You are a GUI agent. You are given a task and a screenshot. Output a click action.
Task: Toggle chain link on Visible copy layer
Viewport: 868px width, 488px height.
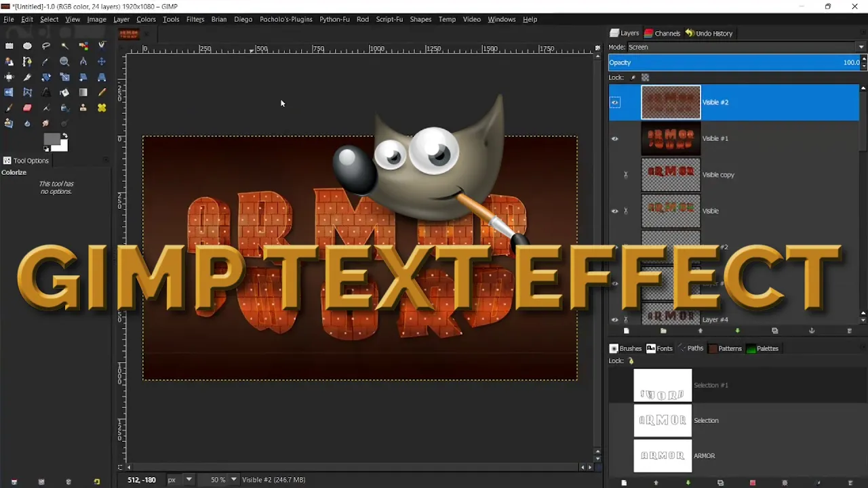coord(626,175)
